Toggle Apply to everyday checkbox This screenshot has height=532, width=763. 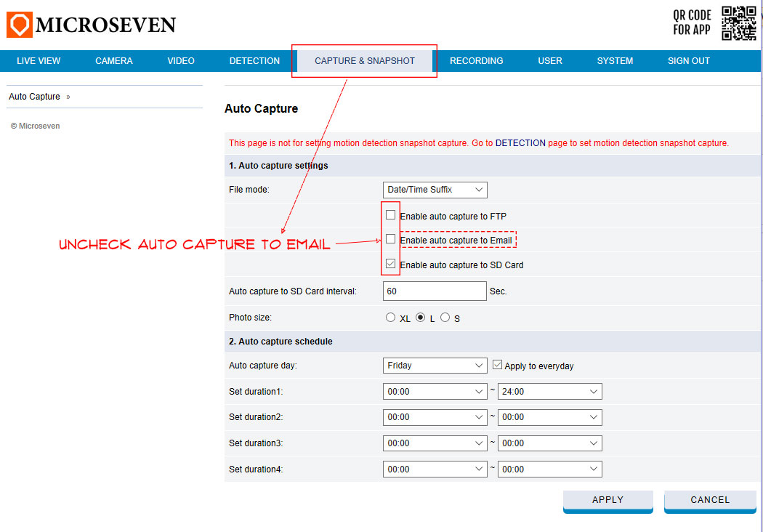point(497,365)
